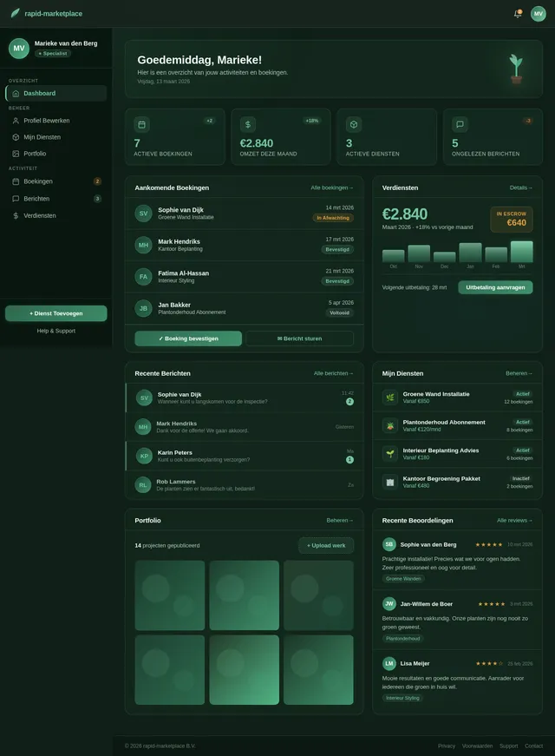The height and width of the screenshot is (756, 555).
Task: Click the RL avatar of Rob Lammers
Action: pyautogui.click(x=143, y=485)
